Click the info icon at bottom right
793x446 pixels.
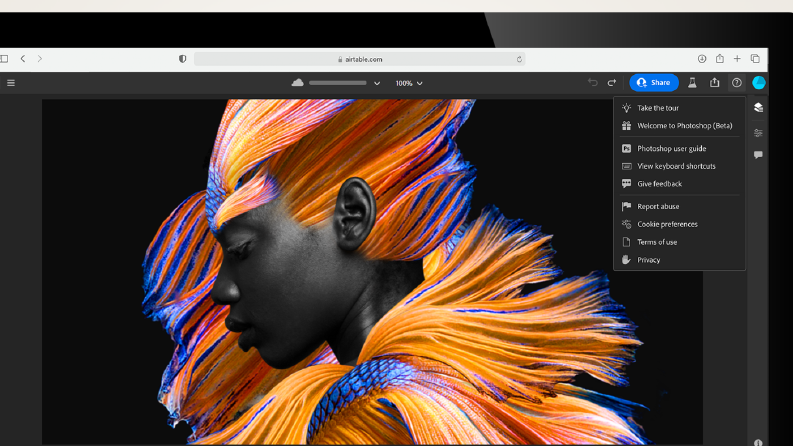[x=758, y=443]
